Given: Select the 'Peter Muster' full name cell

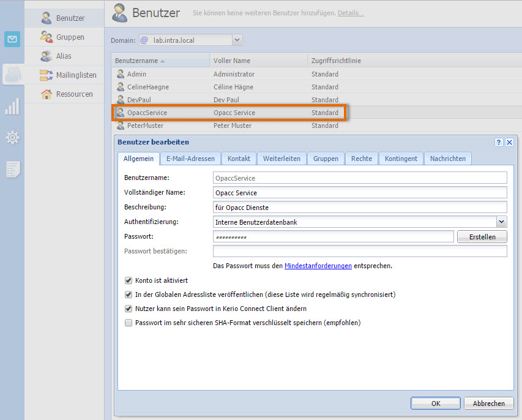Looking at the screenshot, I should [x=233, y=126].
